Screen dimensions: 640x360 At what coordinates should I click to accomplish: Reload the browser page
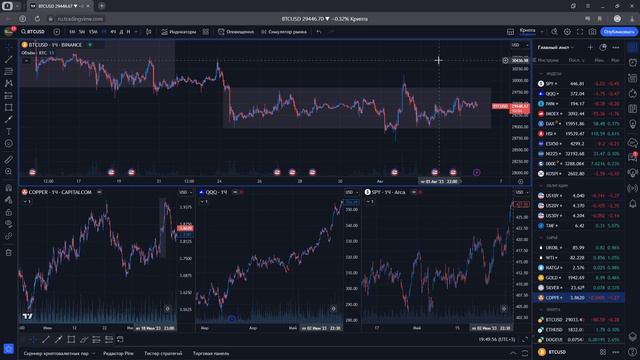[37, 19]
